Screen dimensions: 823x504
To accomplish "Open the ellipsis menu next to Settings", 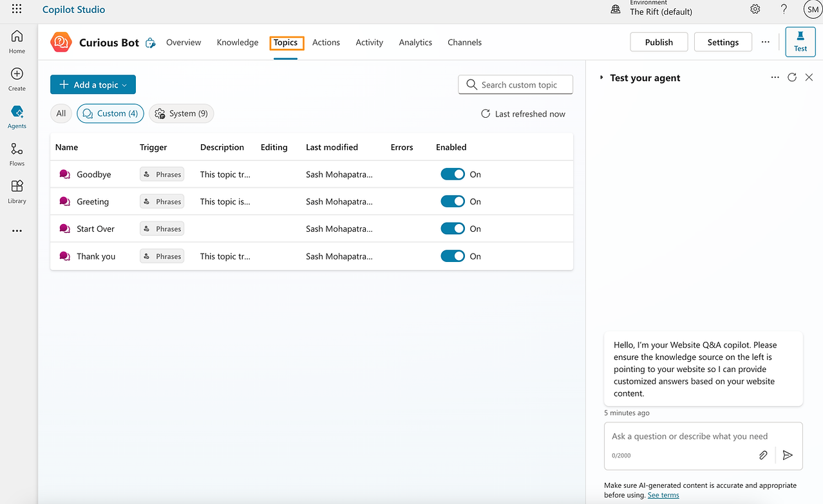I will pyautogui.click(x=765, y=42).
